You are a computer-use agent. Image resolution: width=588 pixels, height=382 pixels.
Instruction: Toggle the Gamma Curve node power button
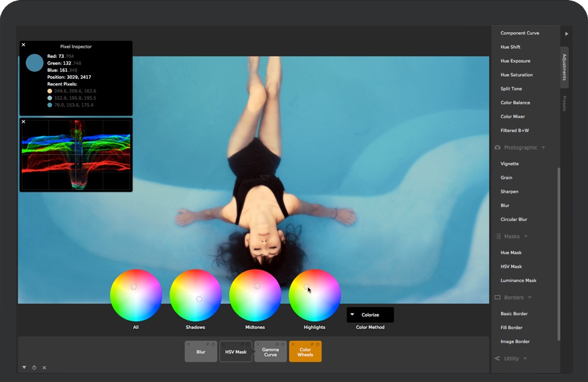click(283, 344)
